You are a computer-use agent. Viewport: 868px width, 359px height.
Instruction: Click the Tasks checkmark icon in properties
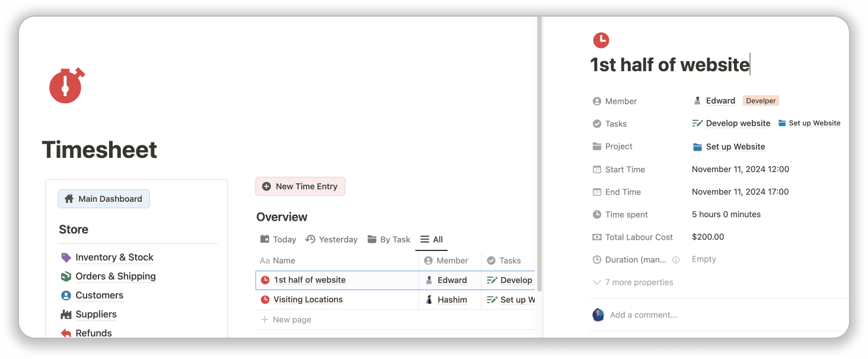tap(597, 123)
